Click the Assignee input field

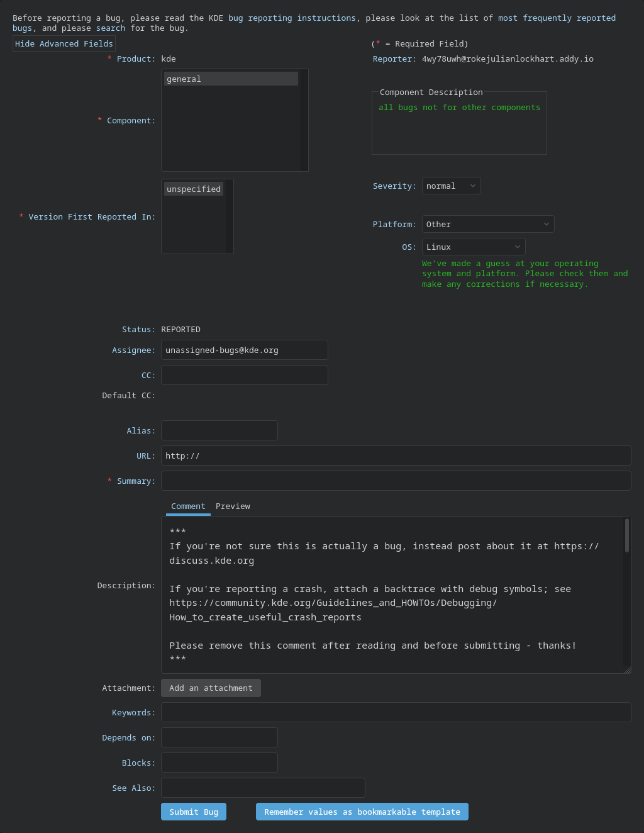pyautogui.click(x=245, y=350)
